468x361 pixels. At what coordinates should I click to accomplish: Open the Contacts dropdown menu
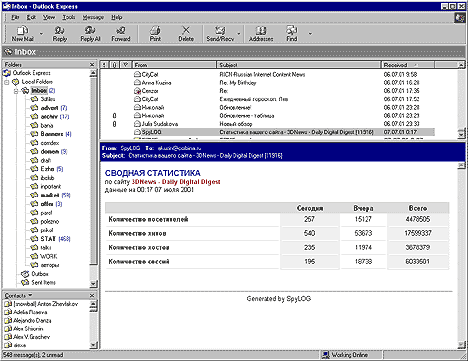pyautogui.click(x=19, y=296)
